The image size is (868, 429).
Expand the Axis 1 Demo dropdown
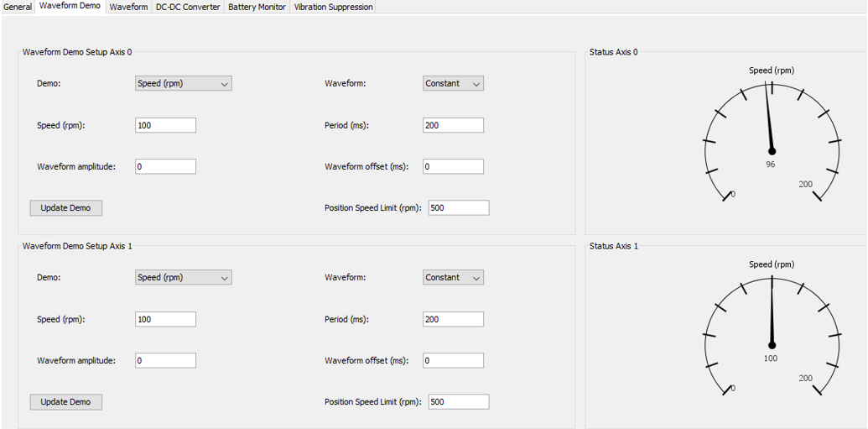183,278
